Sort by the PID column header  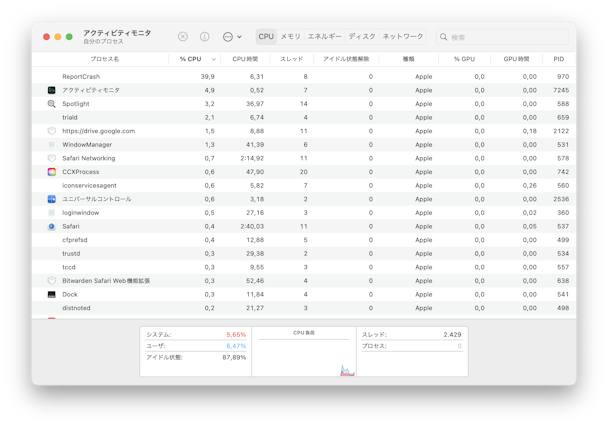558,59
